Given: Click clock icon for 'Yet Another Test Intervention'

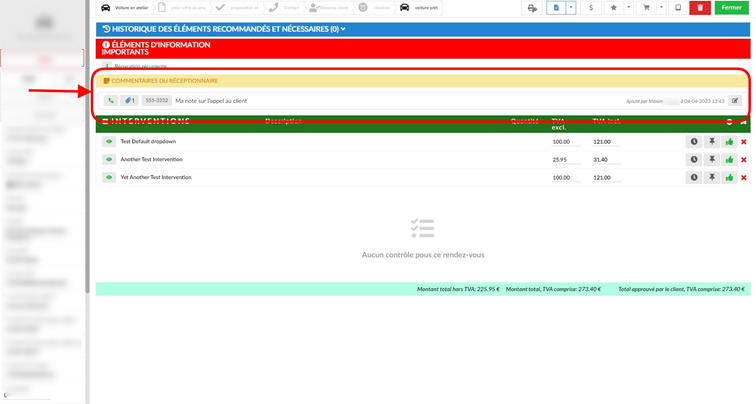Looking at the screenshot, I should click(694, 177).
